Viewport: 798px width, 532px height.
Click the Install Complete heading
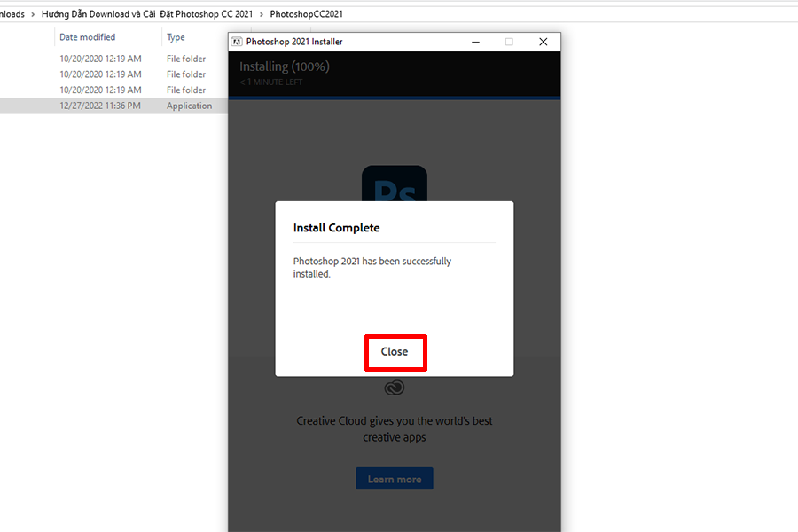(x=336, y=228)
